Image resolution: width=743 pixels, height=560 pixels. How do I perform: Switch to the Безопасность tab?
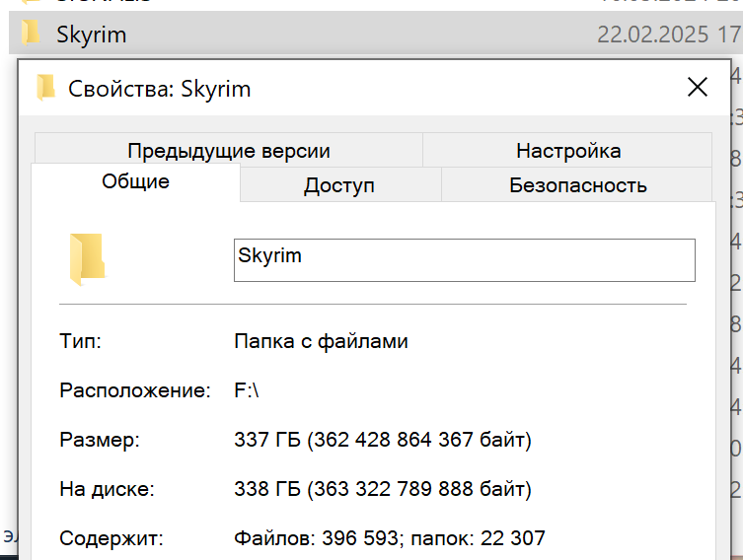577,184
